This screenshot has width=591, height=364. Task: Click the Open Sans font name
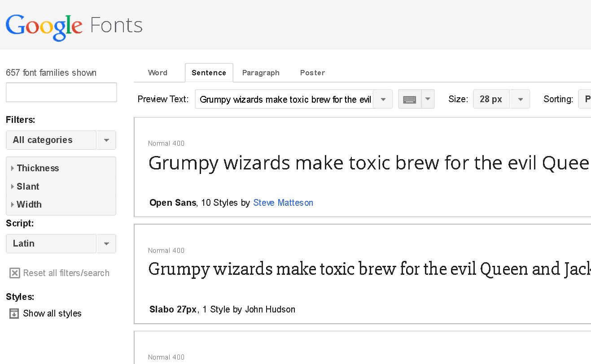click(173, 203)
